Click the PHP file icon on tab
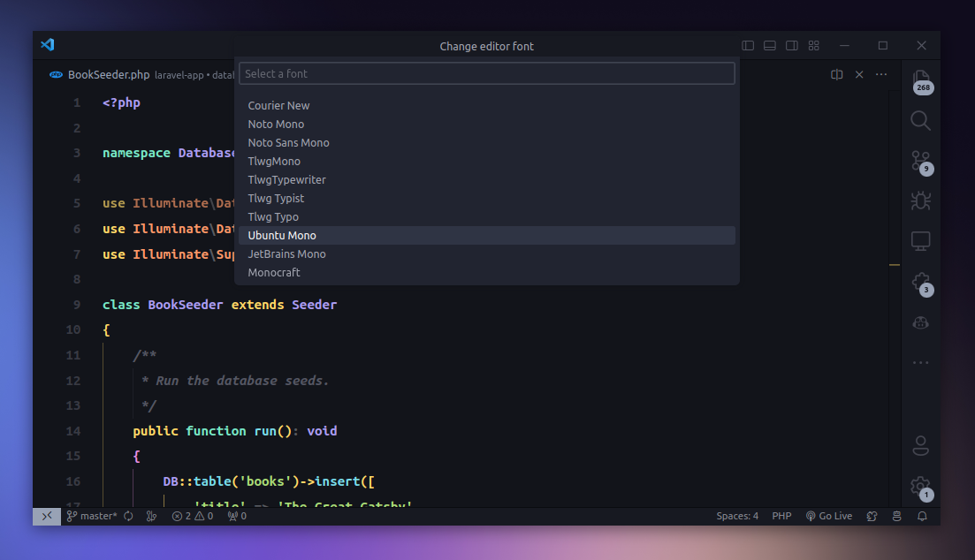The height and width of the screenshot is (560, 975). coord(56,74)
